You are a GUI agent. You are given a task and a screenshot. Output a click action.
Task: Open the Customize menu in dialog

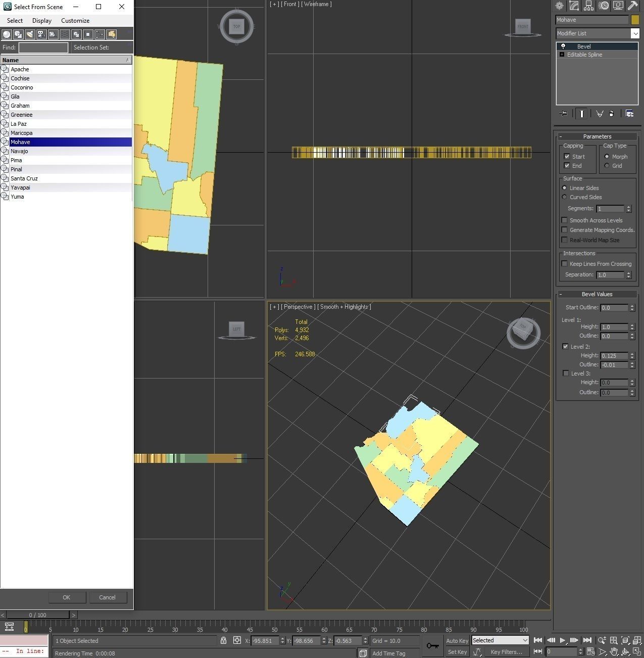(75, 21)
